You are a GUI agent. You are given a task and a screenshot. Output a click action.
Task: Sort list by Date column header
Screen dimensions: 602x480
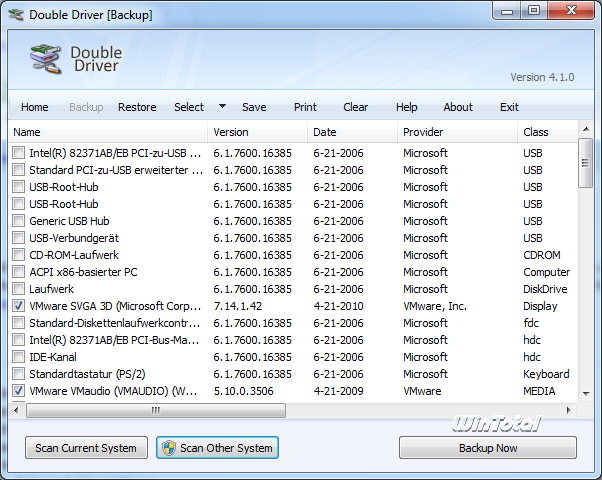(x=352, y=132)
